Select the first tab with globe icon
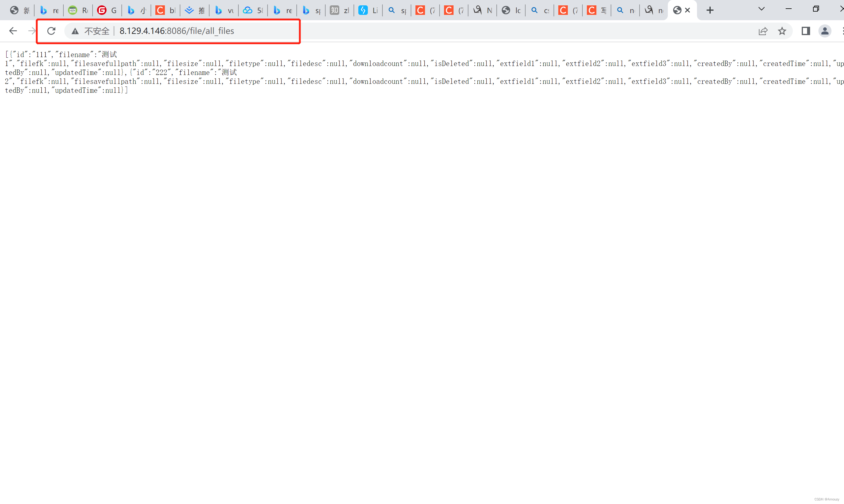 (x=19, y=10)
